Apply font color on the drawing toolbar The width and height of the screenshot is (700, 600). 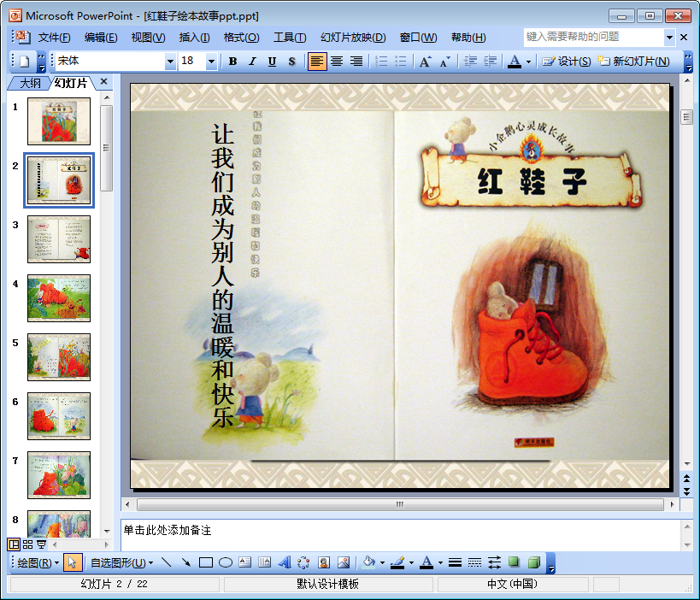426,562
